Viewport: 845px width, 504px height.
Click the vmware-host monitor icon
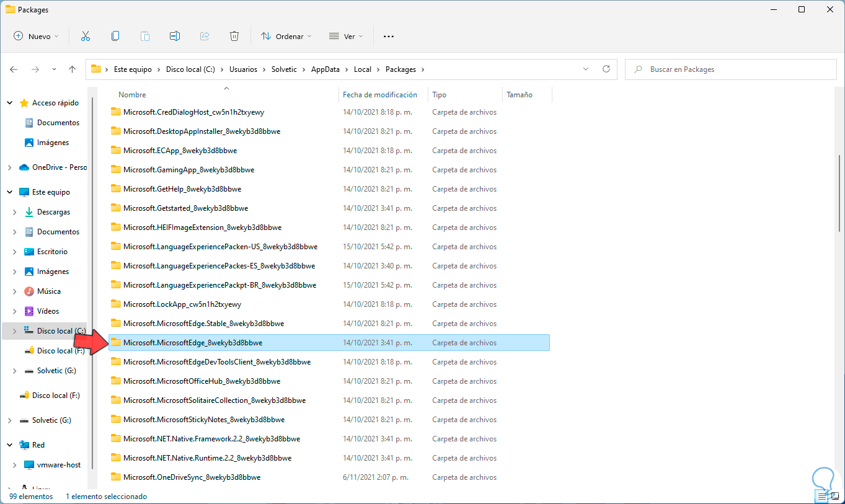tap(29, 465)
